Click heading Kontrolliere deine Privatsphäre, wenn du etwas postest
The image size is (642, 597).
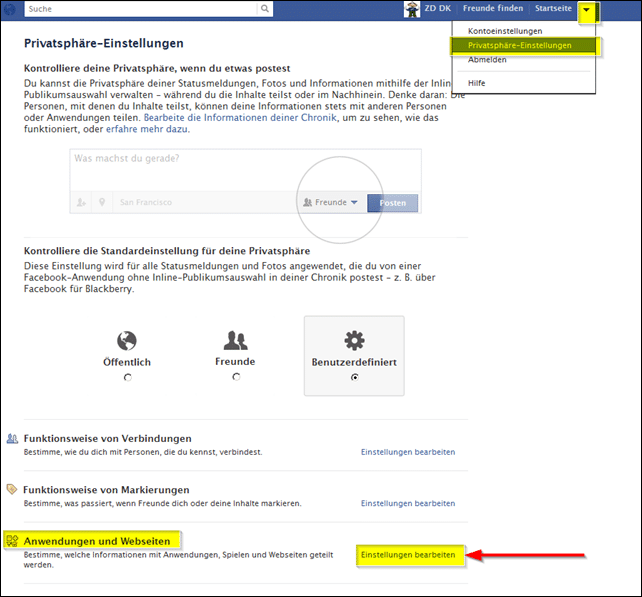pyautogui.click(x=157, y=68)
